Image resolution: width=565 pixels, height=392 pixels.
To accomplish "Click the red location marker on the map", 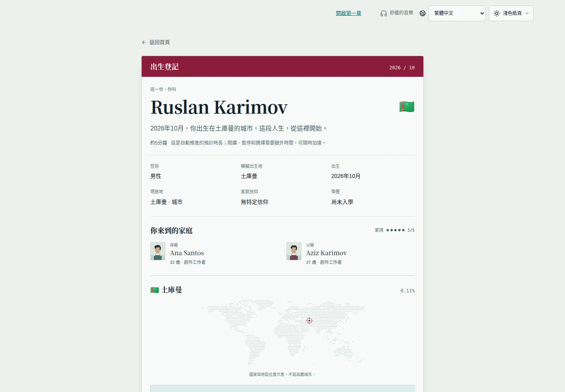I will (x=309, y=321).
